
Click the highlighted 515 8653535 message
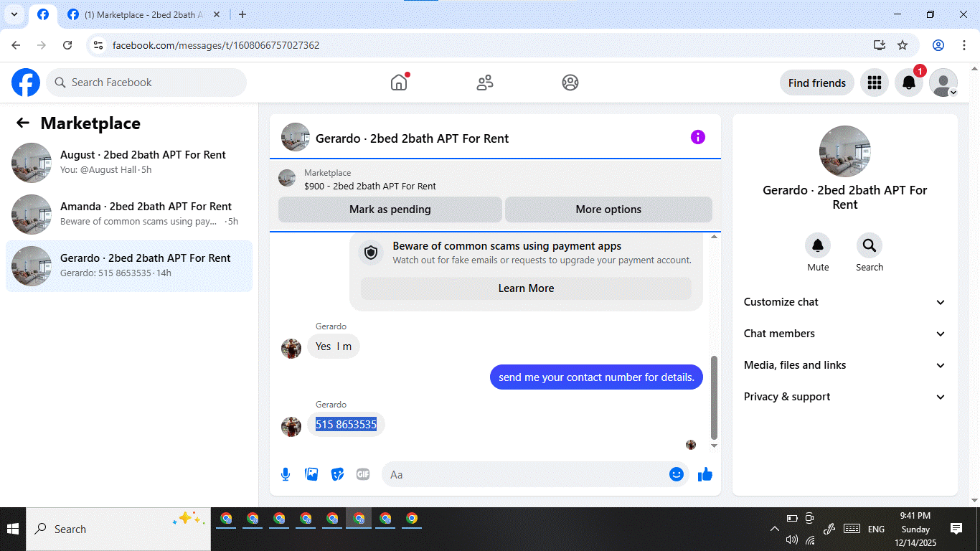point(347,425)
